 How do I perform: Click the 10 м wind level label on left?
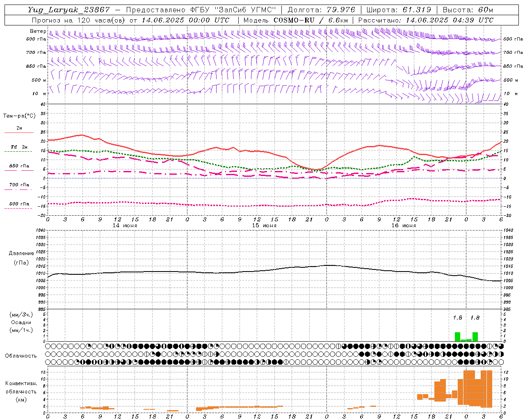[x=40, y=94]
